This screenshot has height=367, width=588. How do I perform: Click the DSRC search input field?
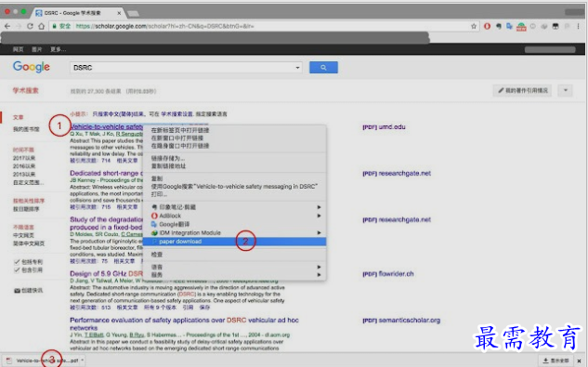pos(181,68)
